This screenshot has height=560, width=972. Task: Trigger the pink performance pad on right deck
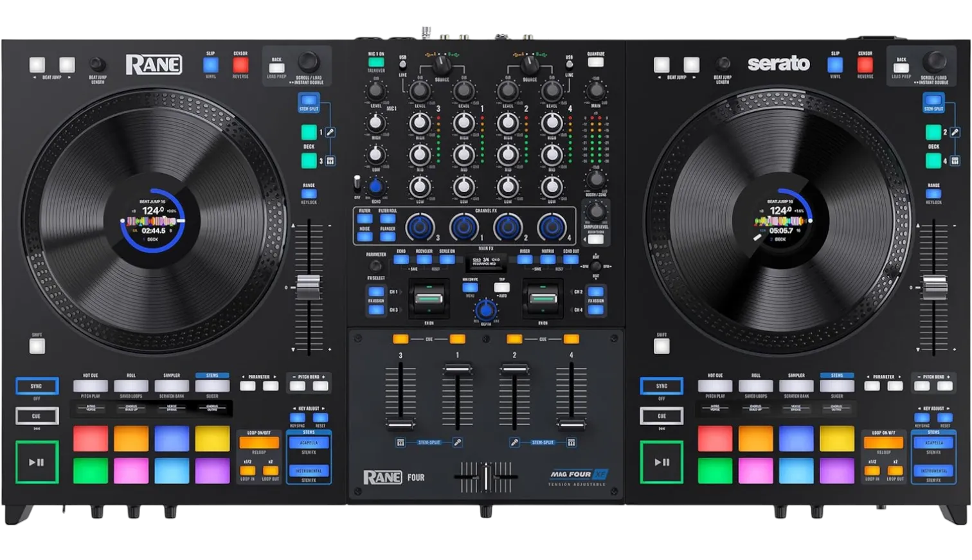(x=755, y=471)
